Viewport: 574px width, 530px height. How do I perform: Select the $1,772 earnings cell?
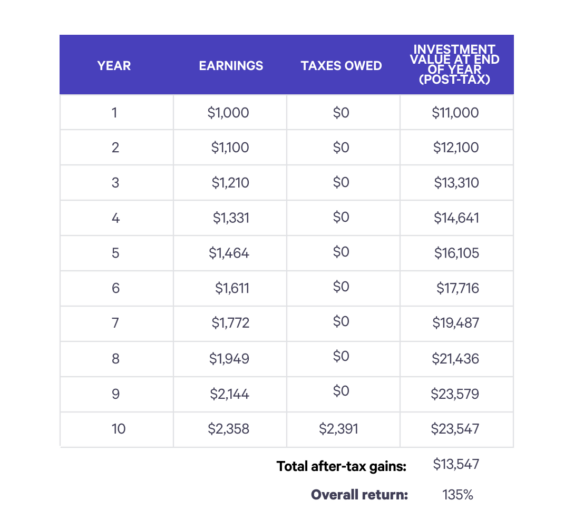230,323
